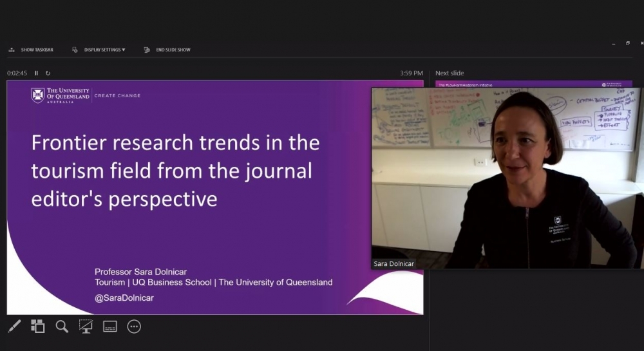This screenshot has width=644, height=351.
Task: Click the 3:59 PM clock text
Action: [411, 73]
